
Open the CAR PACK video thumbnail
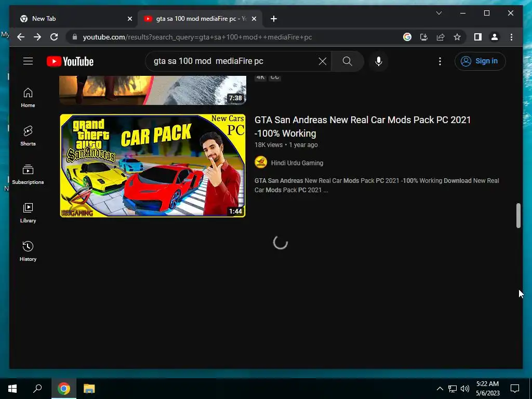click(x=153, y=166)
